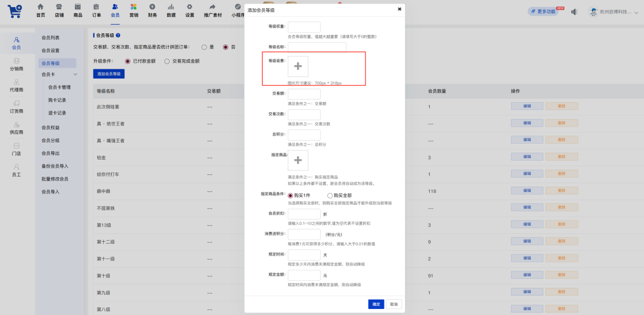Open the 员工 sidebar icon
This screenshot has width=644, height=315.
16,167
